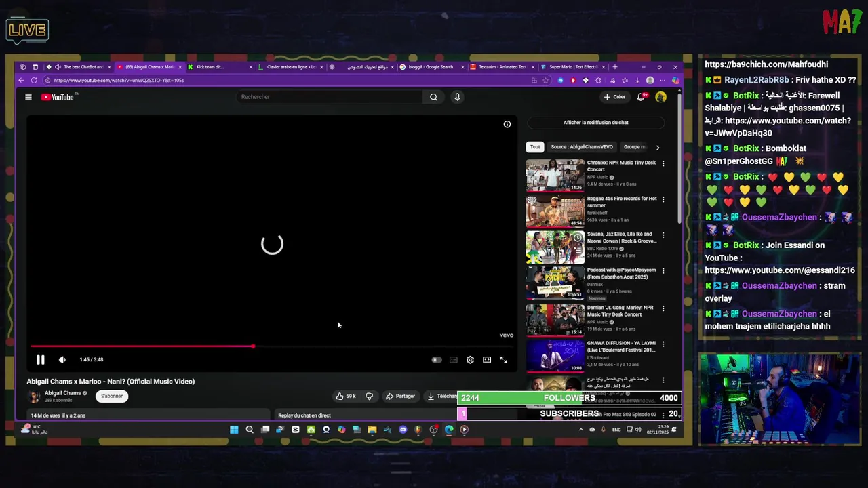The image size is (868, 488).
Task: Open the taskbar weather widget
Action: coord(34,429)
